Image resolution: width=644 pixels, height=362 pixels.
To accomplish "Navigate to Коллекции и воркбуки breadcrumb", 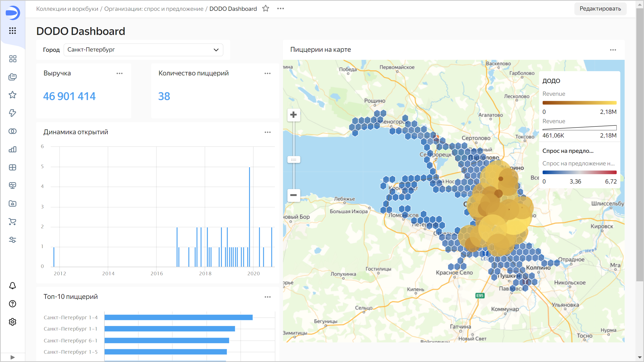I will pos(67,9).
